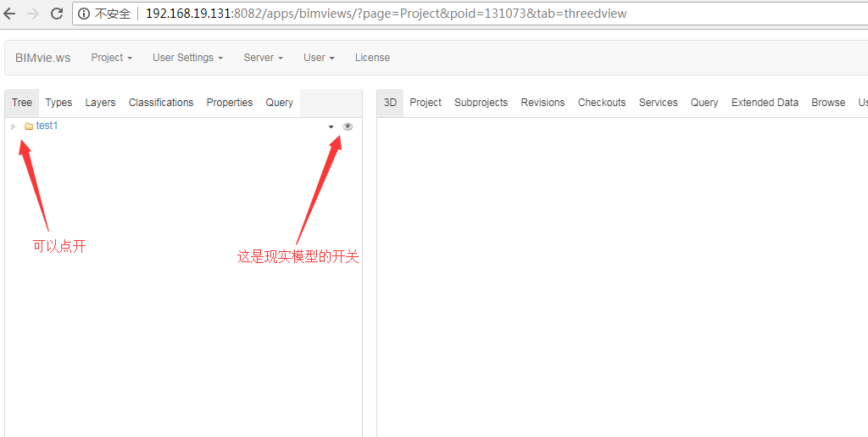Click the BIMvie.ws brand link
The height and width of the screenshot is (437, 868).
[x=43, y=58]
